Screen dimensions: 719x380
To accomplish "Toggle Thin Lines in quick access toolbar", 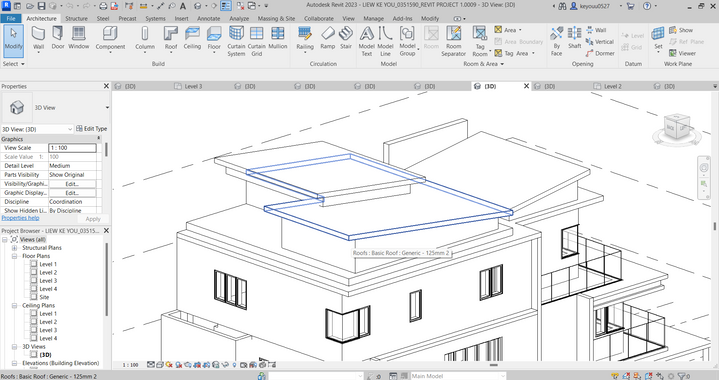I will pos(225,6).
